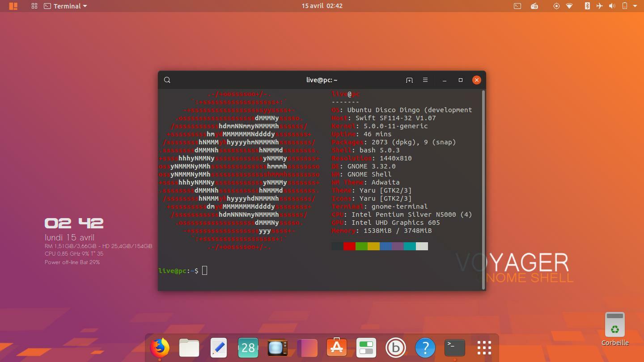The height and width of the screenshot is (362, 644).
Task: Open the text editor from the dock
Action: click(x=219, y=348)
